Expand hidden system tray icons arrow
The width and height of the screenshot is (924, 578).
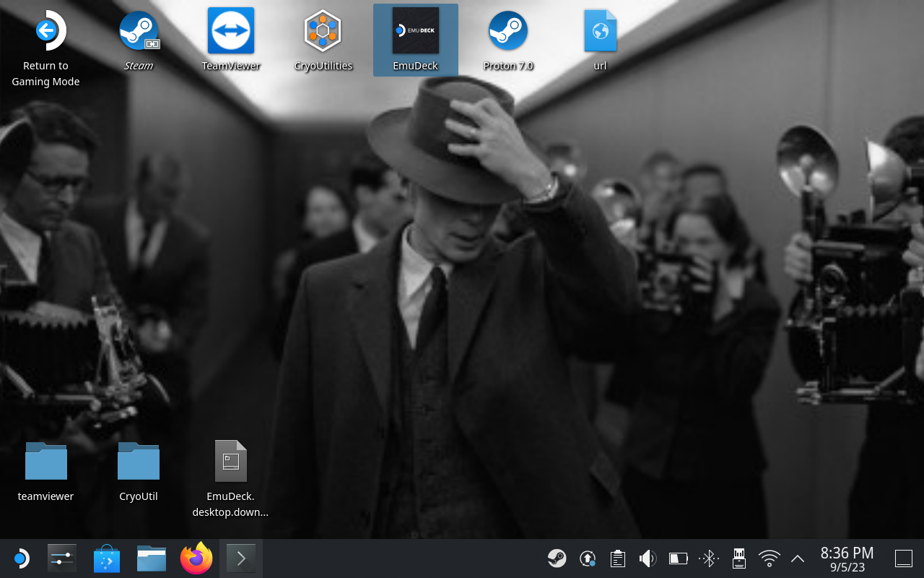tap(798, 558)
